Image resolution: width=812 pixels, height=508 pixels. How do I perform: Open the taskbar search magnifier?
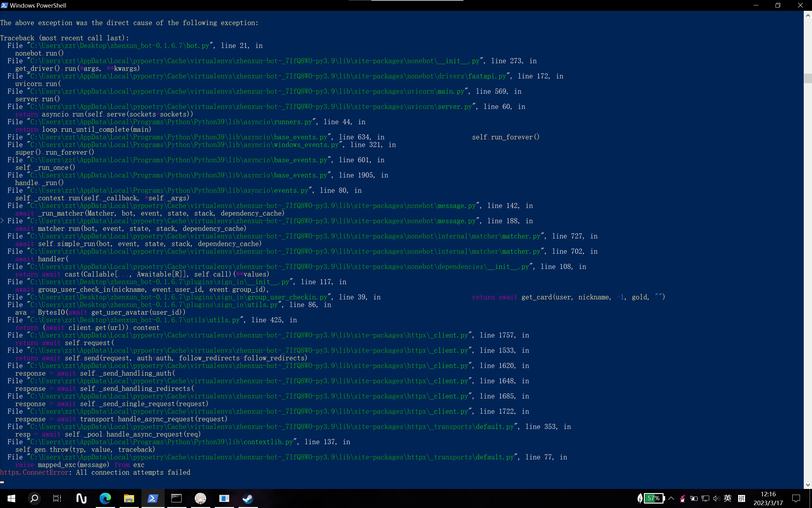[34, 498]
